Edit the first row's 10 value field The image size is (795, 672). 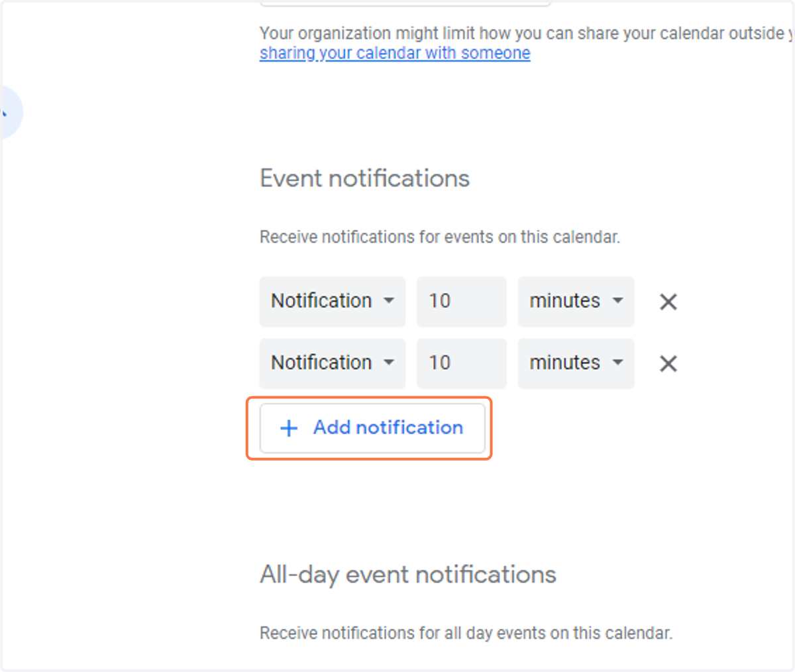[x=462, y=302]
